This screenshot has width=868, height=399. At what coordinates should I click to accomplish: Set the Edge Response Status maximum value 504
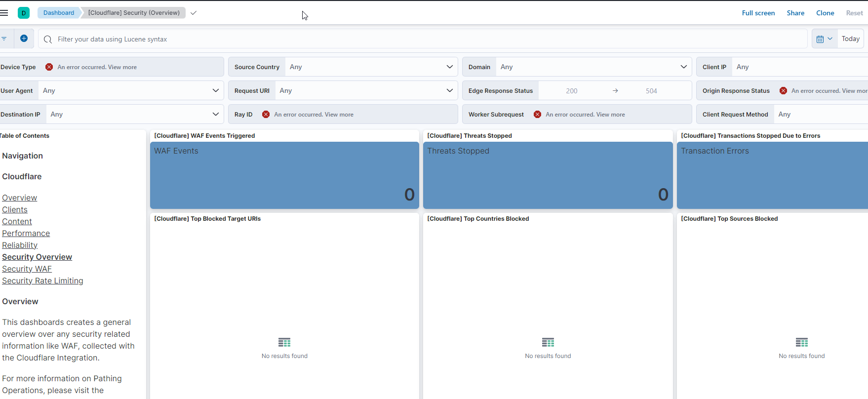[651, 91]
